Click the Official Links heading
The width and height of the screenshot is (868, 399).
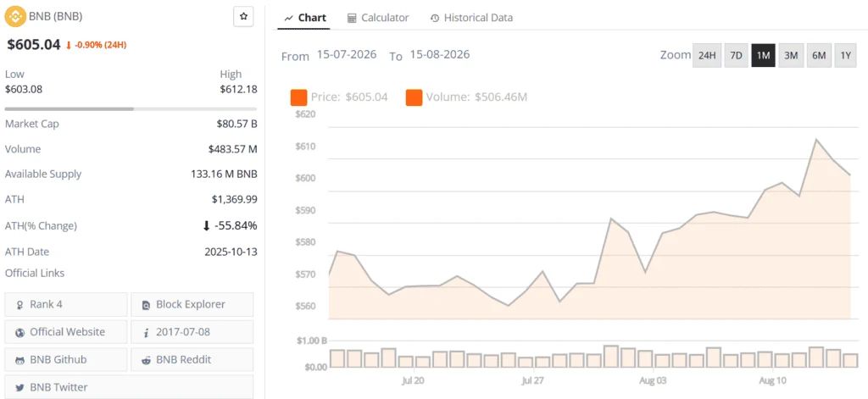(x=34, y=274)
